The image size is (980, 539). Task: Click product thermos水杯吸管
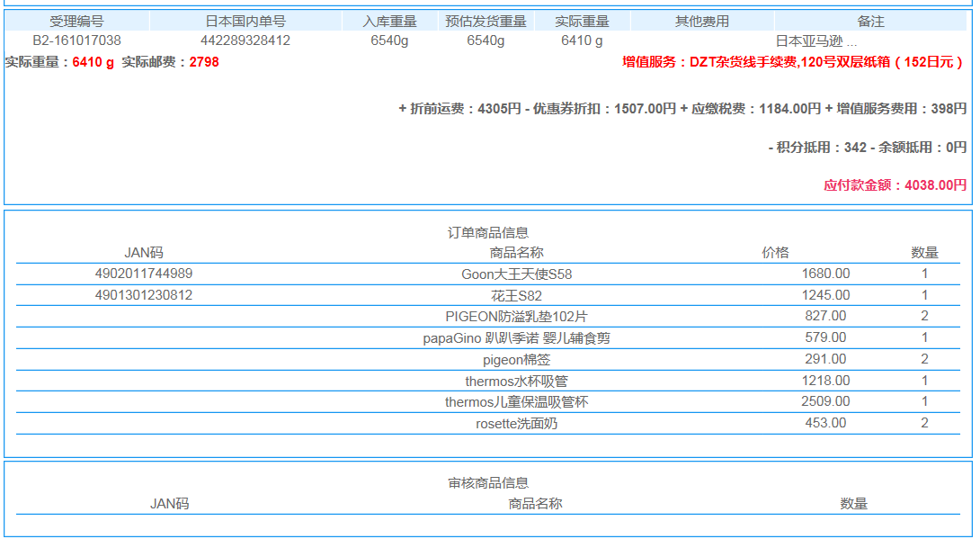pos(516,382)
